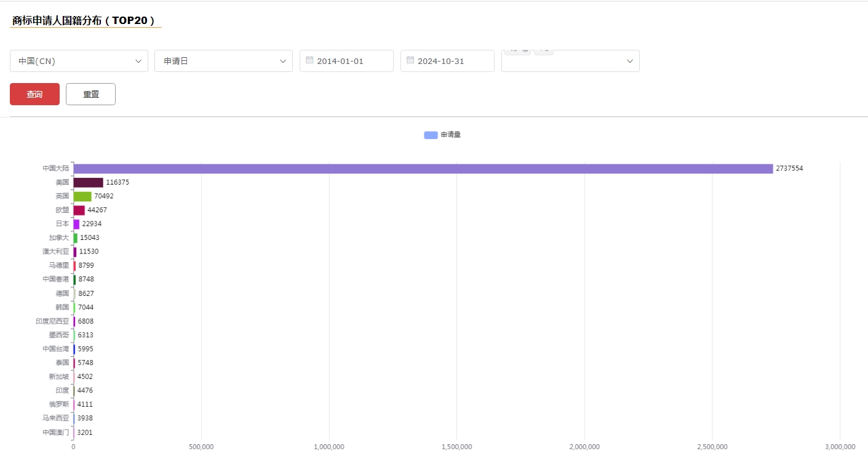Click the green 英国 bar in chart
This screenshot has width=868, height=459.
point(82,196)
